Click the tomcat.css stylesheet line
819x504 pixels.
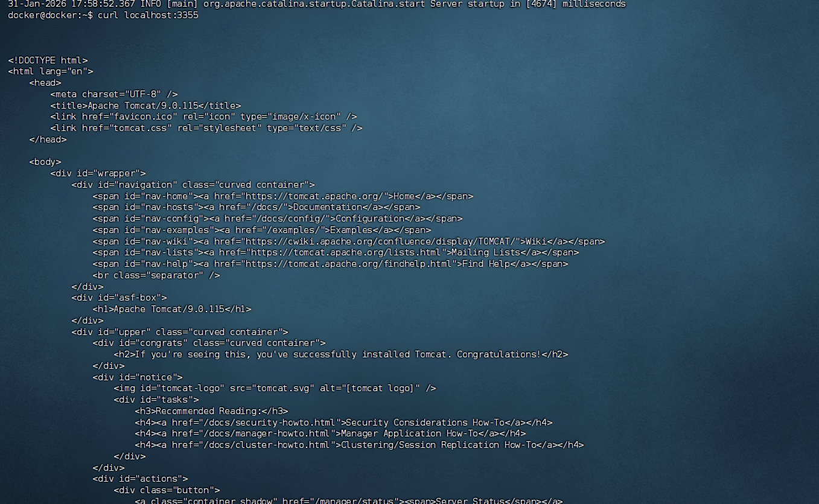tap(206, 128)
